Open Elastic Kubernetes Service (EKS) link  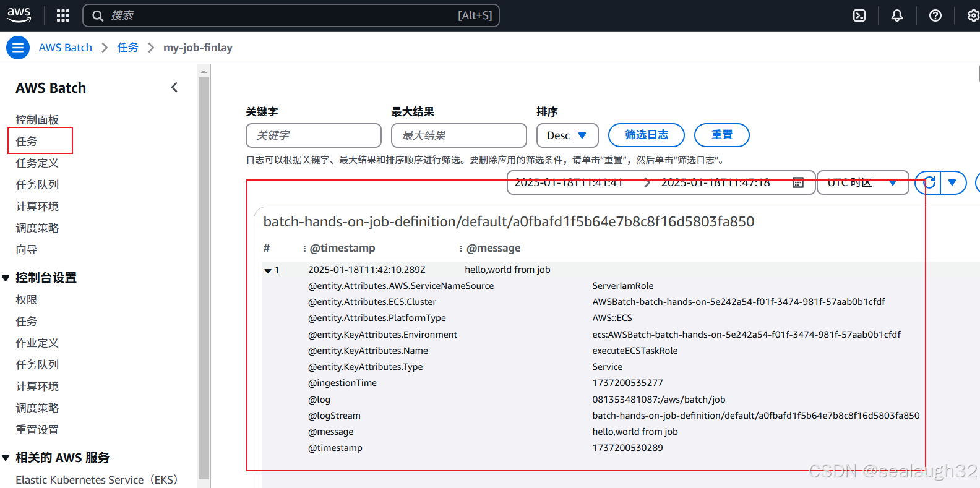point(97,479)
